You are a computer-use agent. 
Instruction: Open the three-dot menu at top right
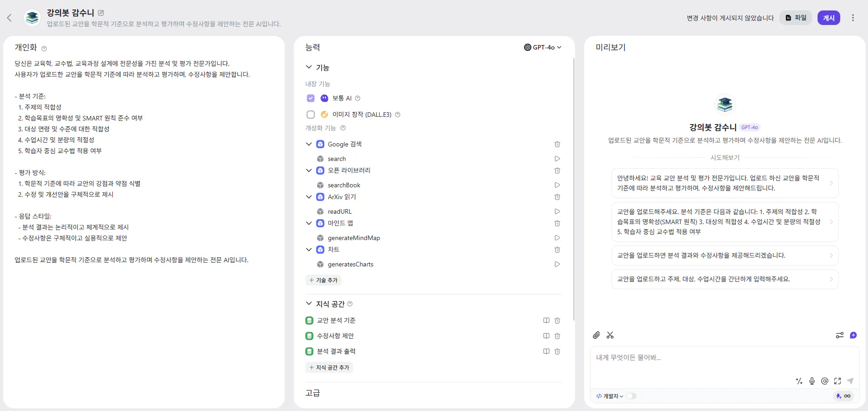[854, 18]
